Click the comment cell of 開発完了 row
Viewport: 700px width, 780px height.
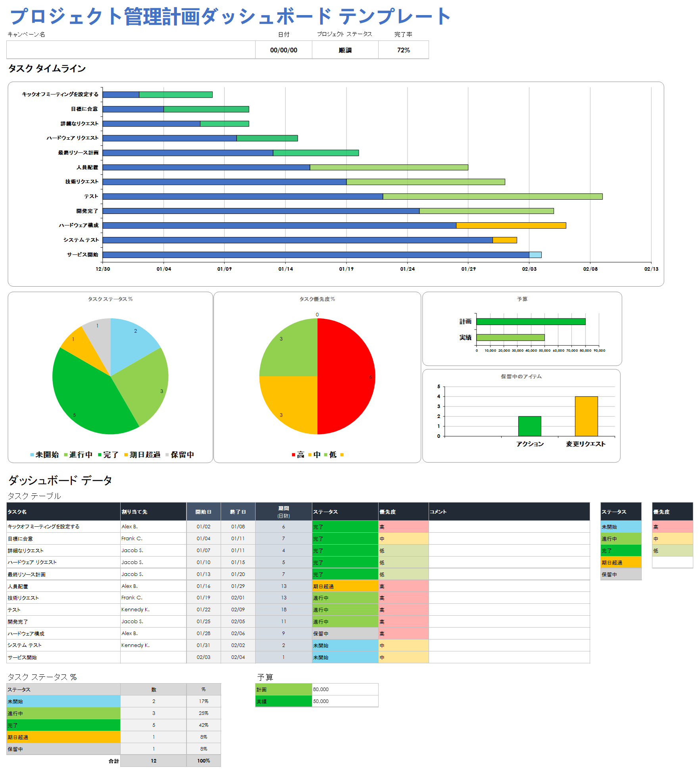coord(509,622)
